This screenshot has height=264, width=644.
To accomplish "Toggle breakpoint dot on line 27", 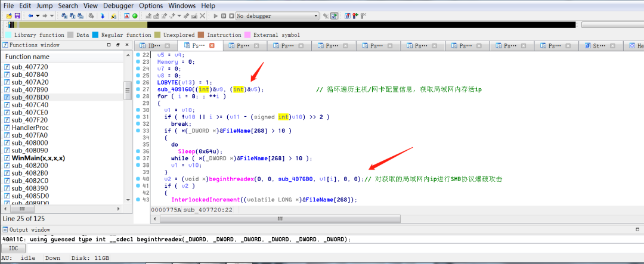I will [138, 89].
